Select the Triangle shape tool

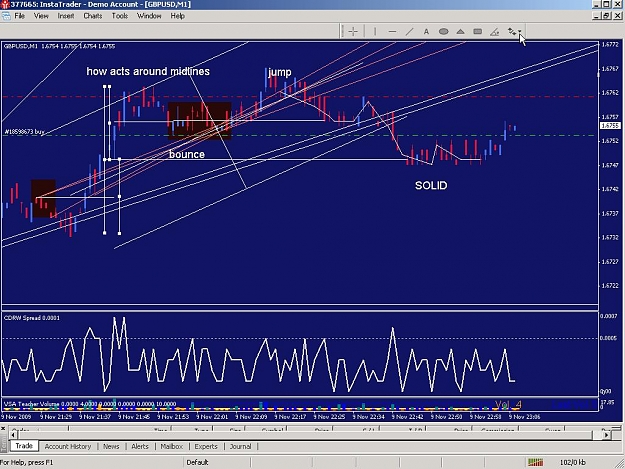click(460, 31)
